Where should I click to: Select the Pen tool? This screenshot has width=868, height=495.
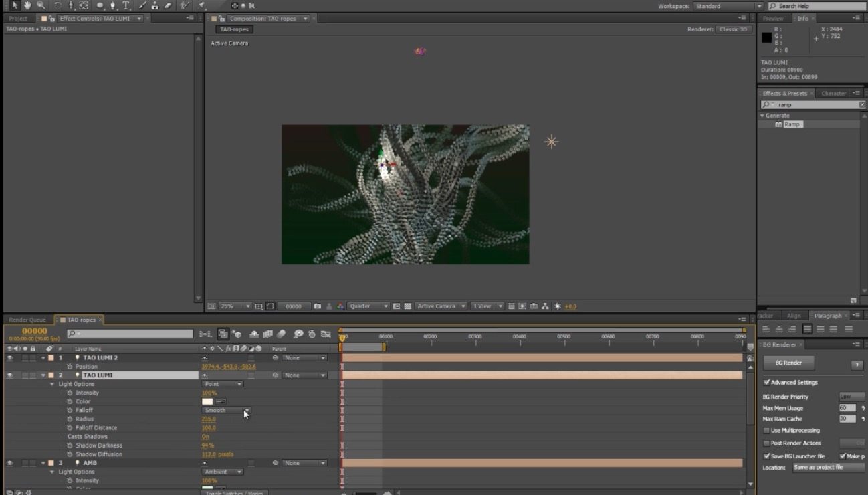[113, 5]
